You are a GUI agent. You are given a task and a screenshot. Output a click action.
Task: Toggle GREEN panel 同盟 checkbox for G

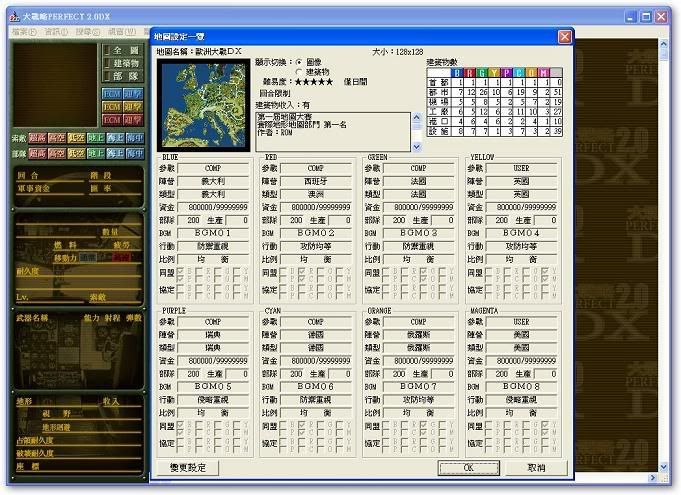point(424,271)
